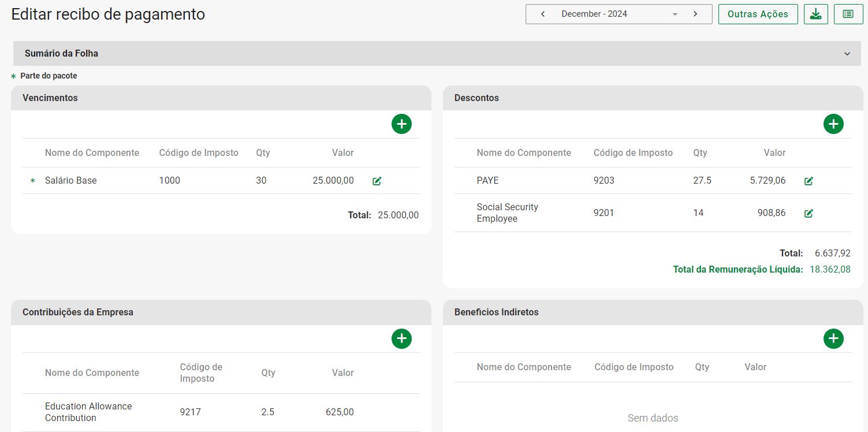This screenshot has height=432, width=868.
Task: Click the Valor column header in Descontos
Action: click(x=774, y=153)
